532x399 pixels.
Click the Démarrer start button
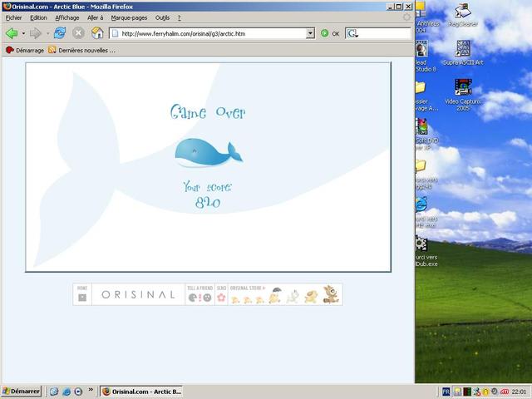(22, 392)
